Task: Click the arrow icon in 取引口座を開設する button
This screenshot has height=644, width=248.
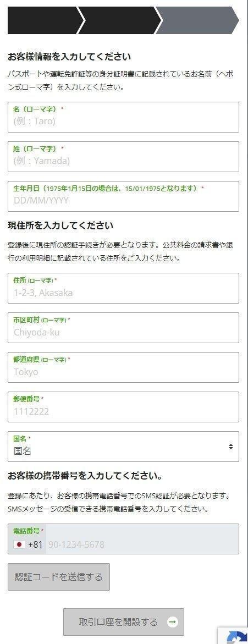Action: [173, 622]
